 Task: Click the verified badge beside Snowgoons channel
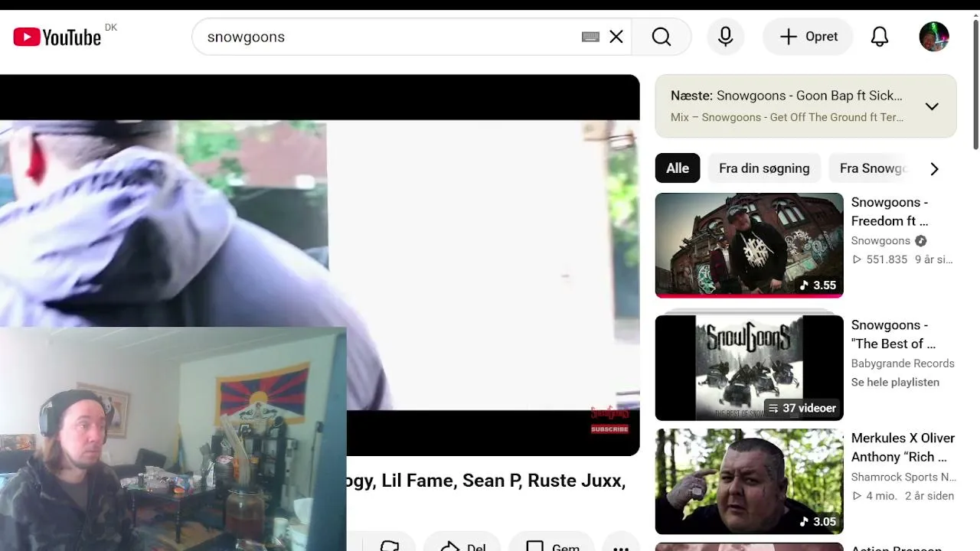(921, 240)
